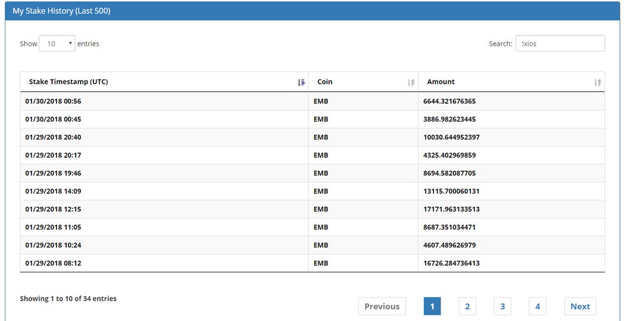The image size is (644, 321).
Task: Click amount 6644.321676365
Action: [x=449, y=101]
